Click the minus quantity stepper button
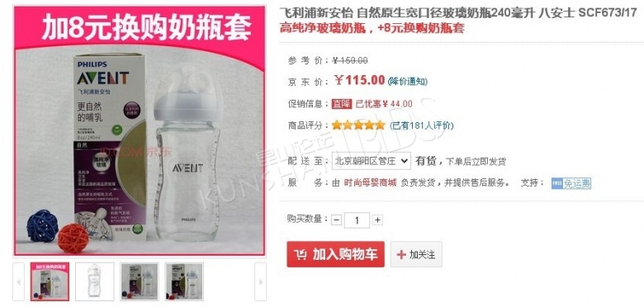Image resolution: width=644 pixels, height=307 pixels. coord(336,220)
